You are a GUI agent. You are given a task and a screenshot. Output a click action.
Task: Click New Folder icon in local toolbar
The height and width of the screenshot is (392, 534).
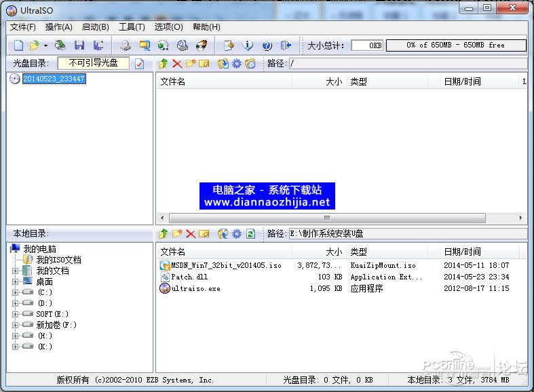click(177, 234)
